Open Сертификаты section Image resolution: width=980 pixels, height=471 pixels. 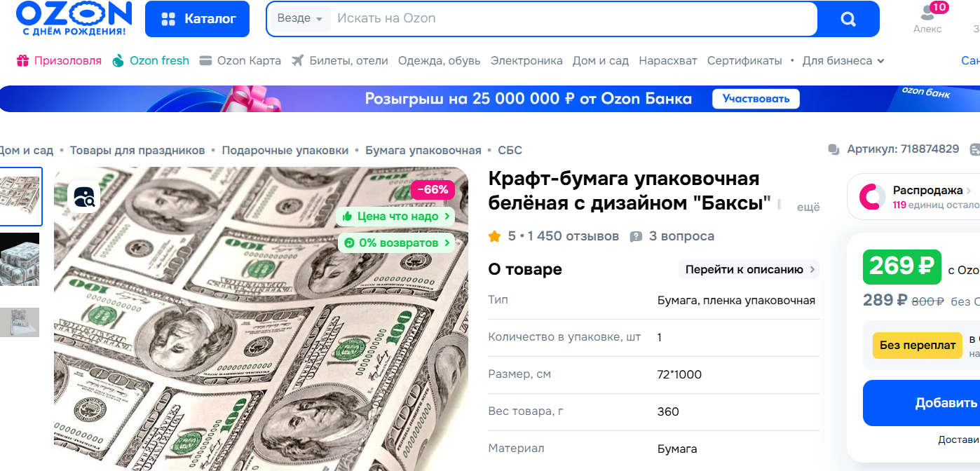pos(744,60)
